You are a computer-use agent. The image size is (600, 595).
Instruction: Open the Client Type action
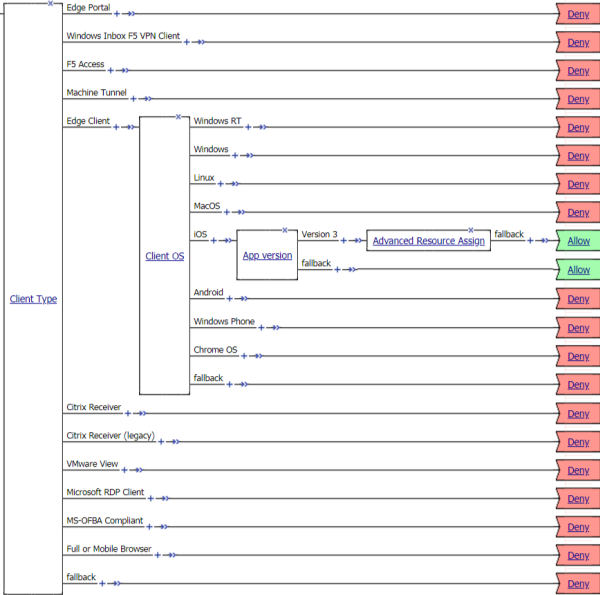[33, 299]
